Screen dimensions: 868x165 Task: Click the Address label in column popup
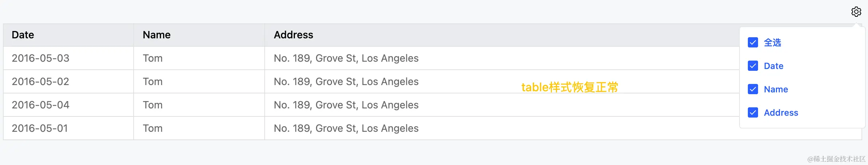[x=781, y=112]
